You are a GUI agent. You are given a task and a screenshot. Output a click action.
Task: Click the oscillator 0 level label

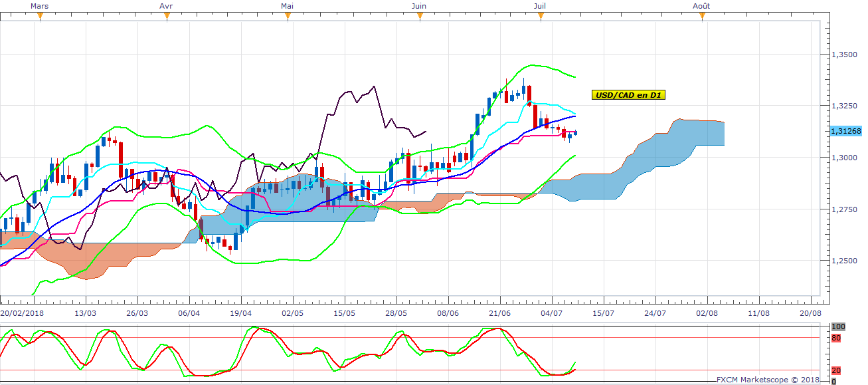[x=834, y=381]
